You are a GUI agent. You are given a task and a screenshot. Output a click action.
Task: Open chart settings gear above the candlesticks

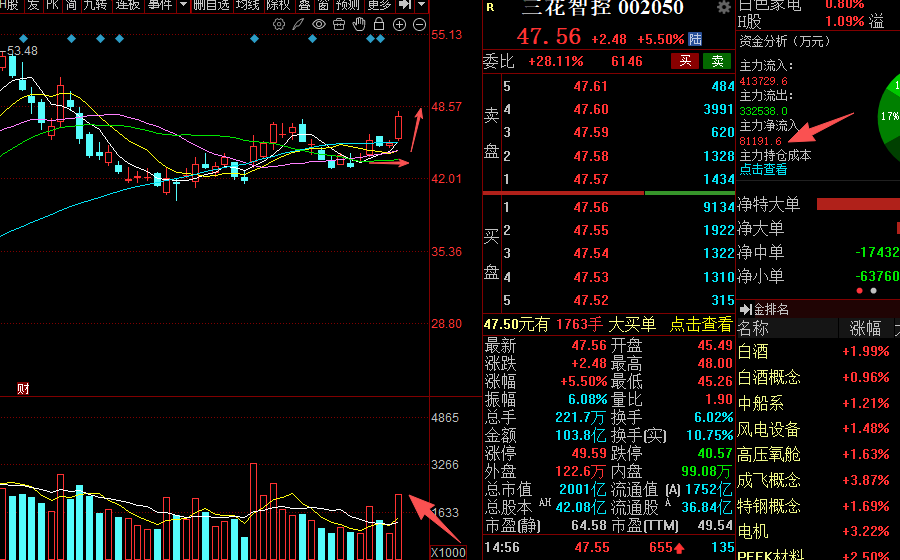coord(279,24)
